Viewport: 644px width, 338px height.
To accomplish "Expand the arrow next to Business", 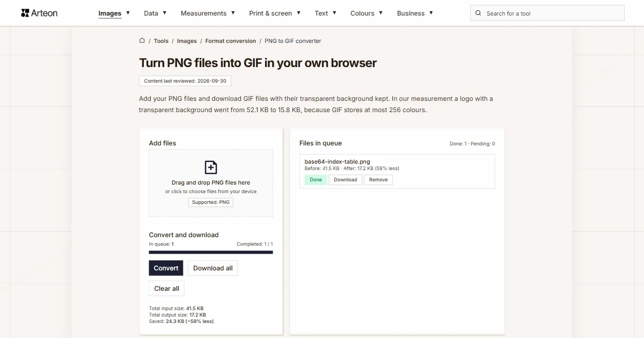I will click(431, 13).
